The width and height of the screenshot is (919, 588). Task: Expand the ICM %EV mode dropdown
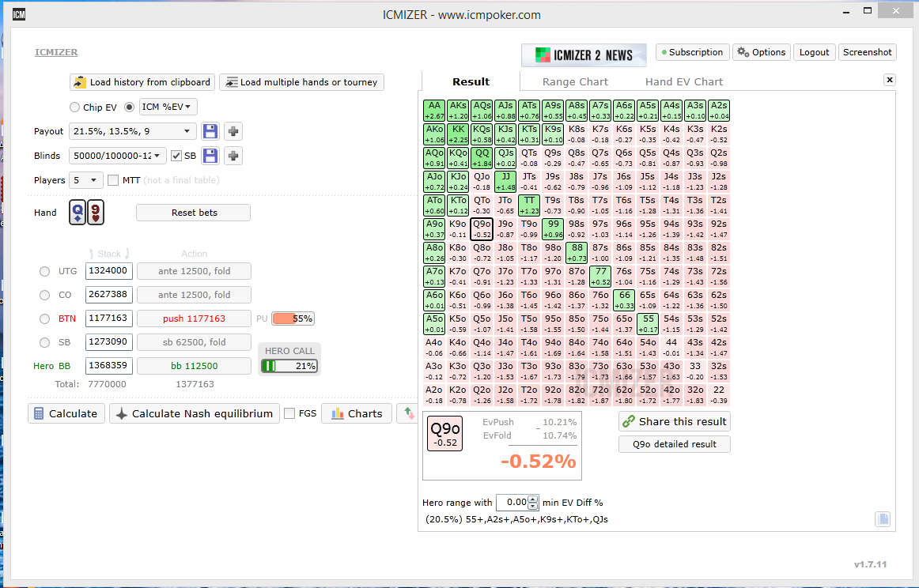168,107
